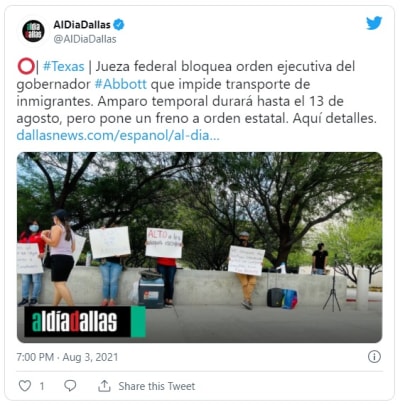The height and width of the screenshot is (407, 400).
Task: Open the @AlDiaDallas handle
Action: [85, 39]
